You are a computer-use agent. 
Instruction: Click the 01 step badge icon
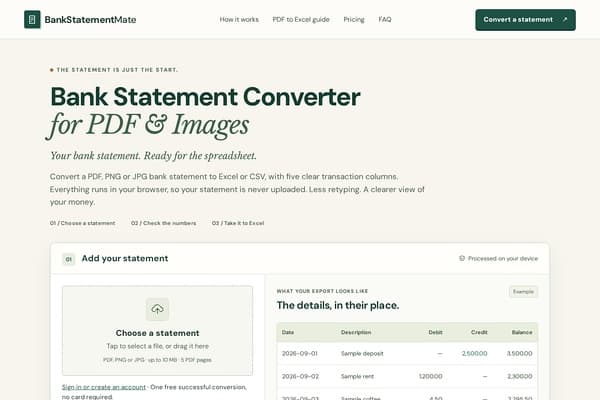[68, 259]
